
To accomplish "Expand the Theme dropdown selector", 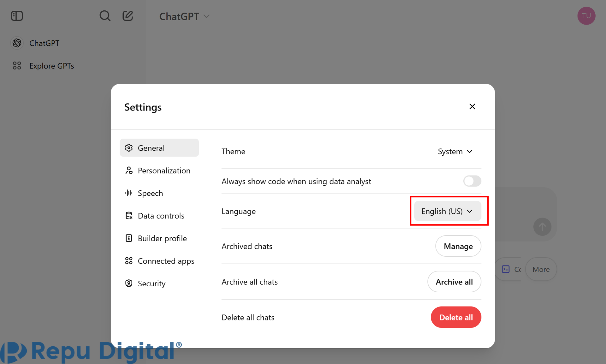I will click(x=454, y=151).
